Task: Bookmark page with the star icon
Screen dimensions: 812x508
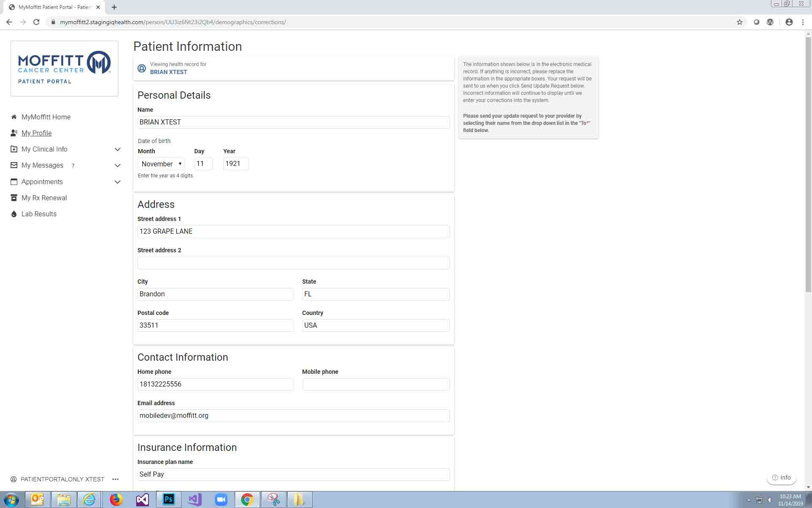Action: [739, 22]
